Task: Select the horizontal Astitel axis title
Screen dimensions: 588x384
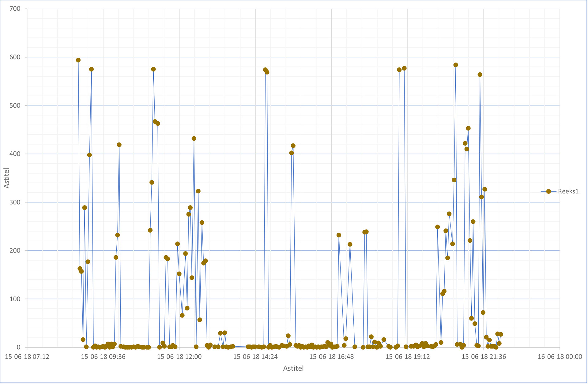Action: click(293, 368)
